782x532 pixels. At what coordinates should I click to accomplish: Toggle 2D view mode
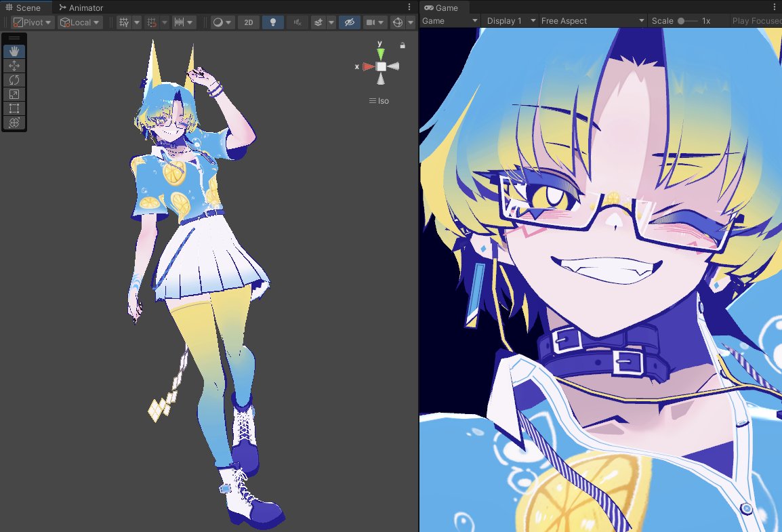click(x=249, y=22)
